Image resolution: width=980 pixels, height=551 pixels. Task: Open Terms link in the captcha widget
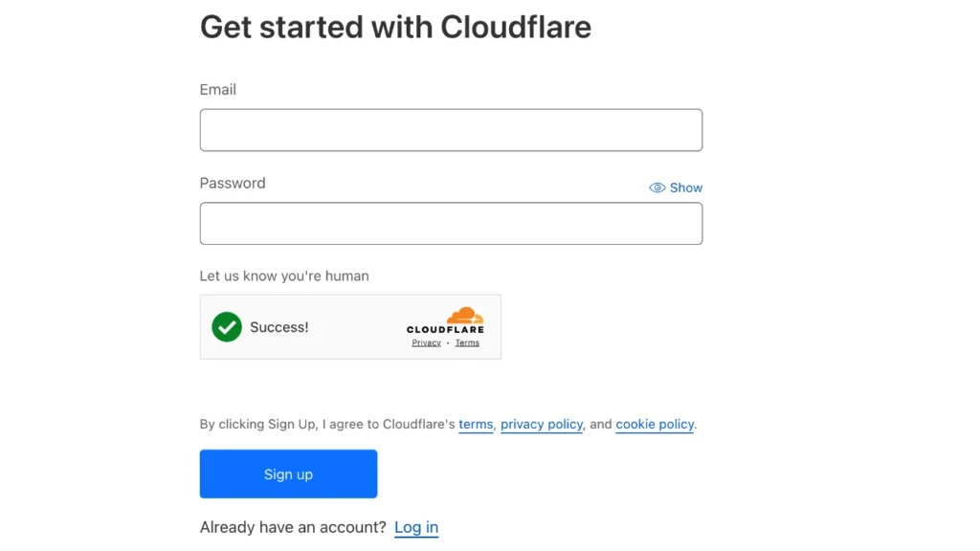467,342
